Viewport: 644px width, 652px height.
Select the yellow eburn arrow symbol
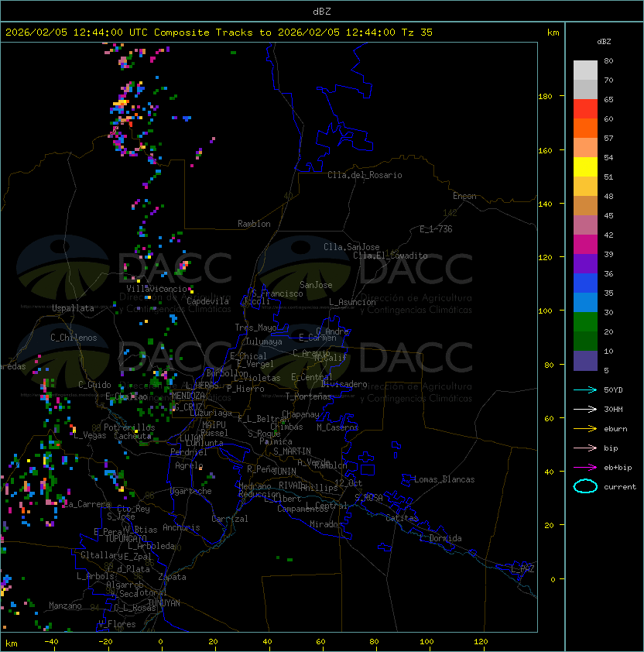(585, 428)
